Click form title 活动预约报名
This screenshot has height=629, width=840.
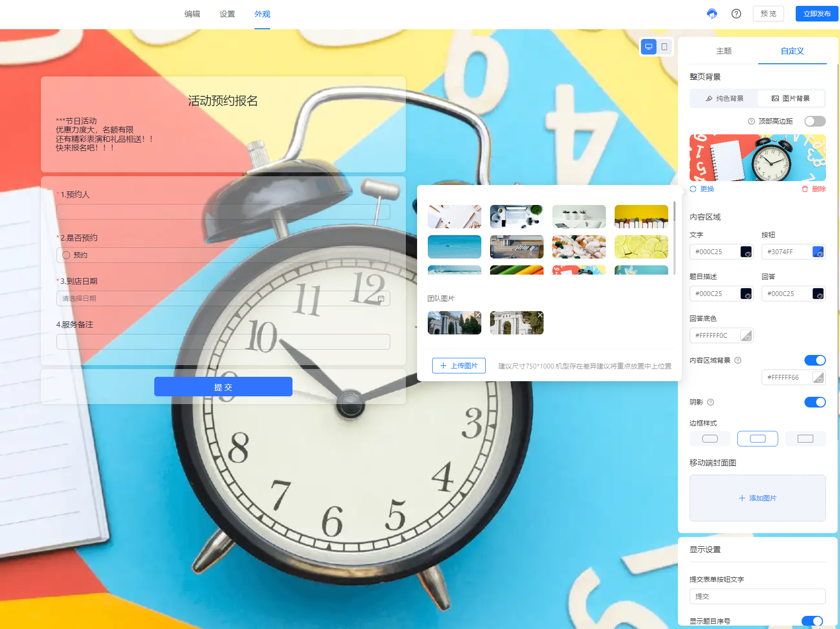tap(223, 101)
